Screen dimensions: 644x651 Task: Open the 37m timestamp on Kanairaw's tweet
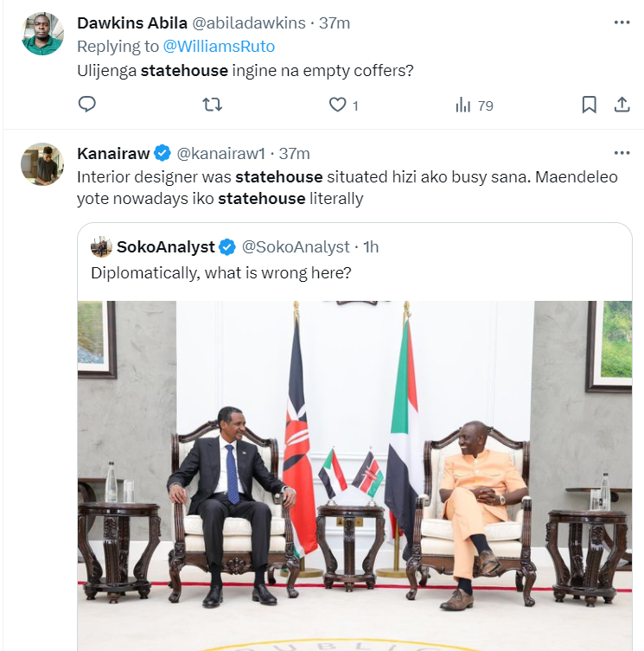(295, 154)
